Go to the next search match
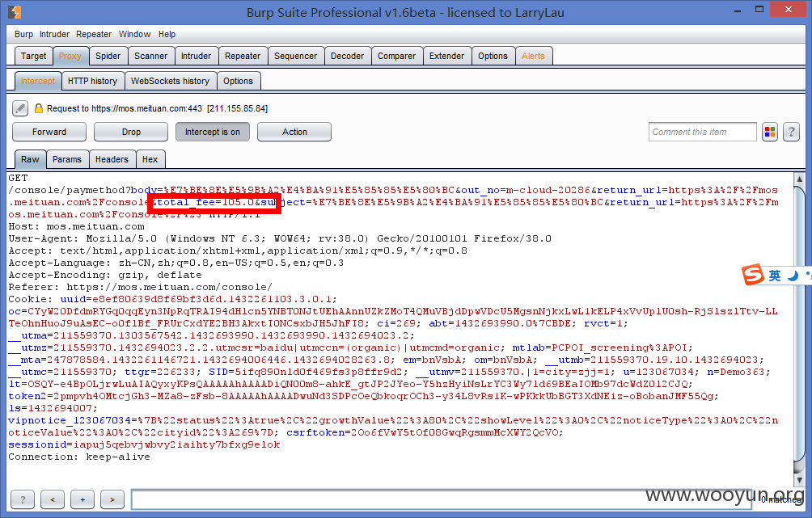 112,499
